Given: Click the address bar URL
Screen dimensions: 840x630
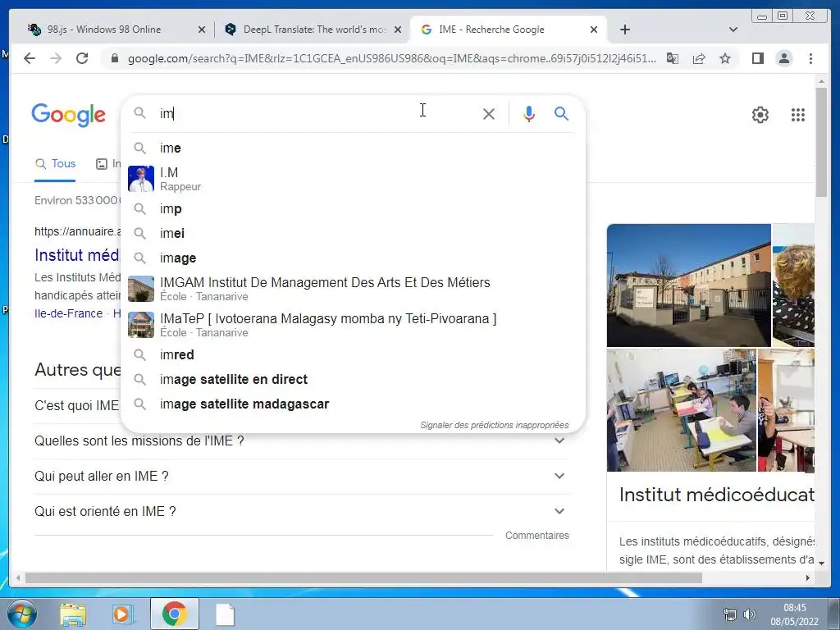Looking at the screenshot, I should pyautogui.click(x=391, y=58).
